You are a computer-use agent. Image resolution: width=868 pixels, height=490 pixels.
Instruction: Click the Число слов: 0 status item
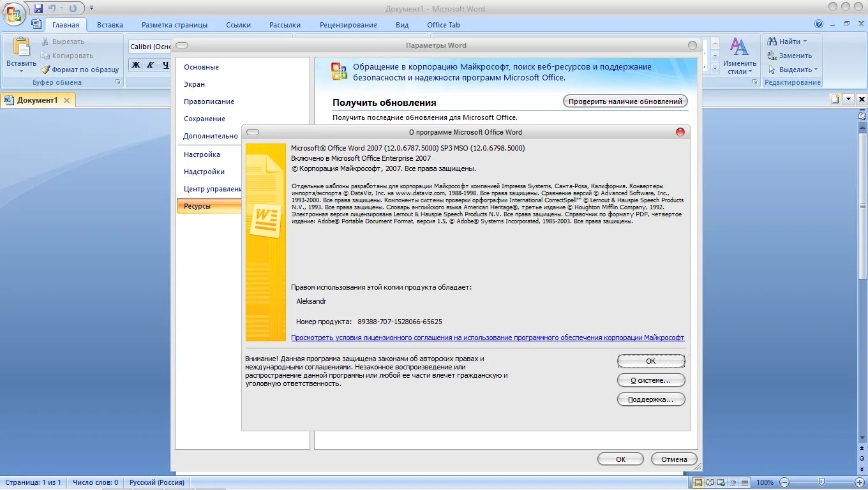coord(95,482)
